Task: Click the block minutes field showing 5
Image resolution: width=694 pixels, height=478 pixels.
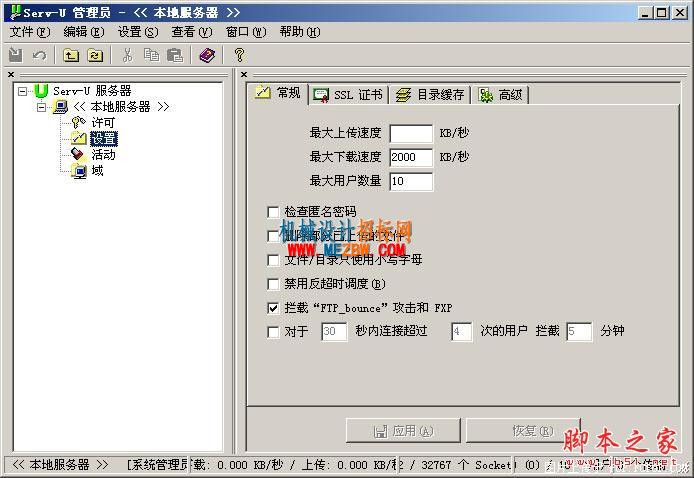Action: [579, 332]
